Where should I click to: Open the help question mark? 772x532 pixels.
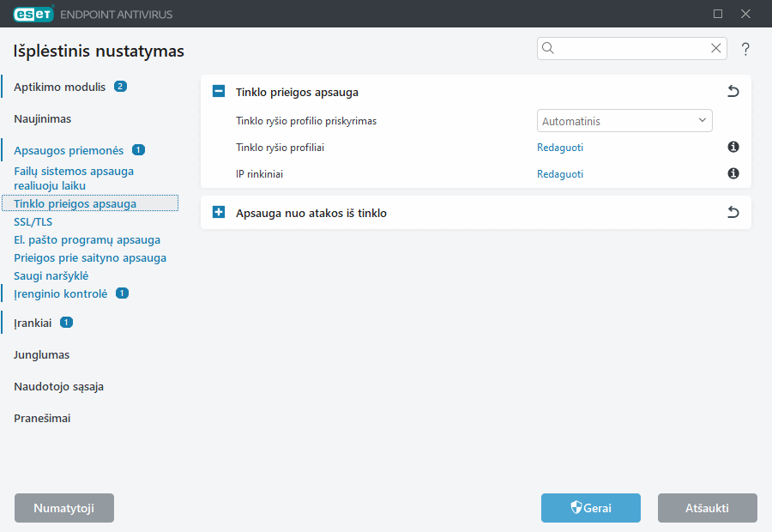[745, 49]
